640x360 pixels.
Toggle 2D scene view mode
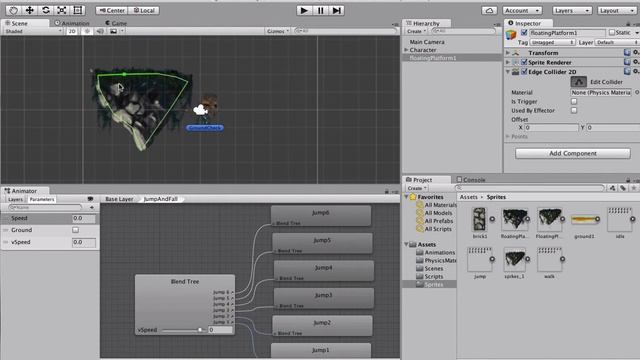(x=72, y=31)
